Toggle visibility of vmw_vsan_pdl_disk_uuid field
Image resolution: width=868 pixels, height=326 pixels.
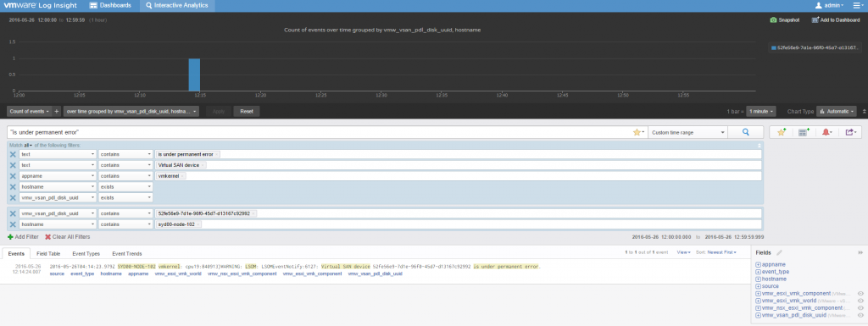click(861, 315)
